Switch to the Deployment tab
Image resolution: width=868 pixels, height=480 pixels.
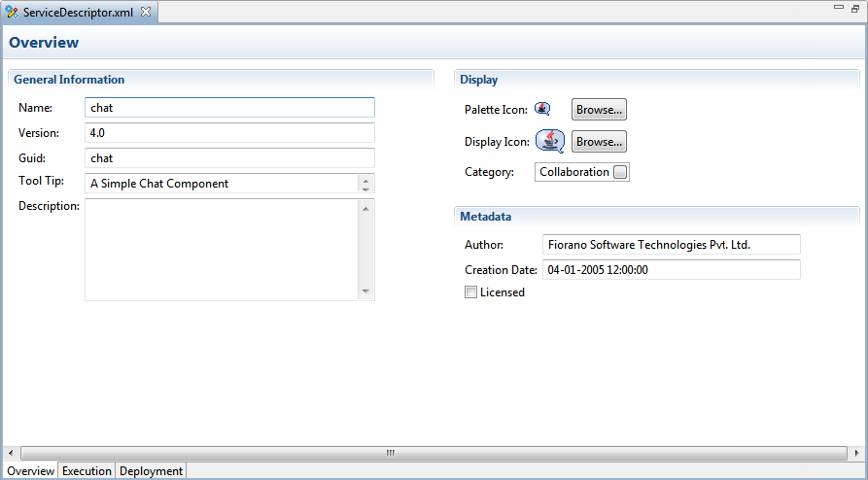(x=151, y=471)
